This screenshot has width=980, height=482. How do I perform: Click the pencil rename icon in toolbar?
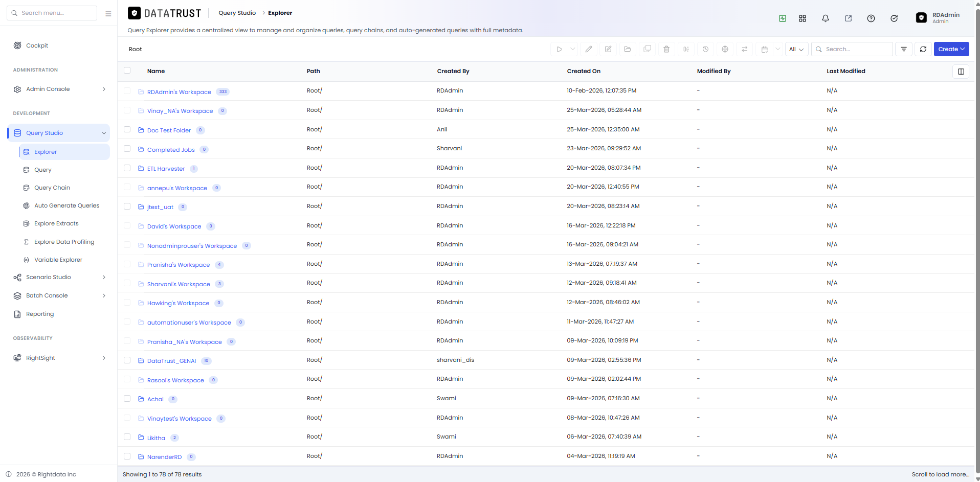589,49
